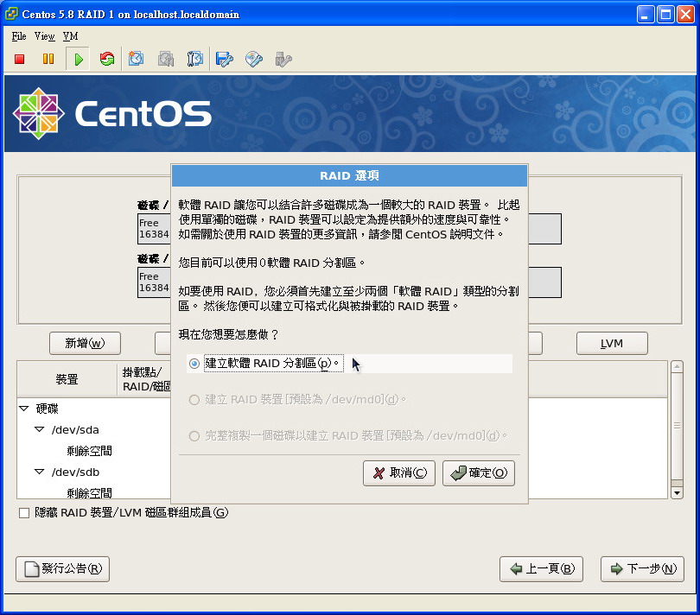Image resolution: width=700 pixels, height=615 pixels.
Task: Open the File menu
Action: coord(19,36)
